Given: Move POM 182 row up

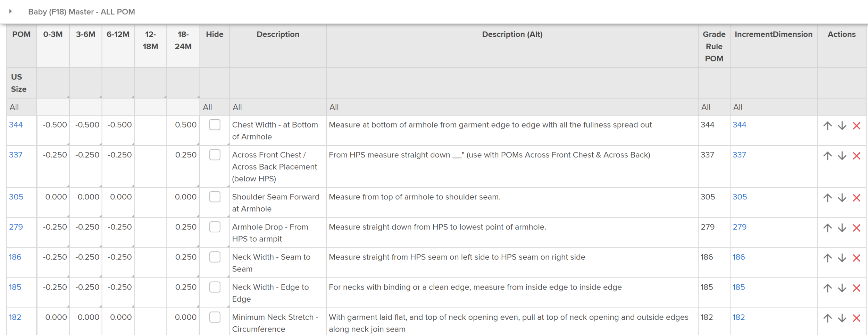Looking at the screenshot, I should tap(828, 318).
